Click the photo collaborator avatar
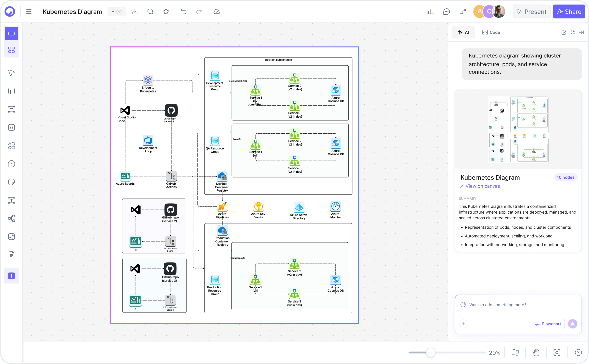This screenshot has width=589, height=364. pyautogui.click(x=499, y=11)
